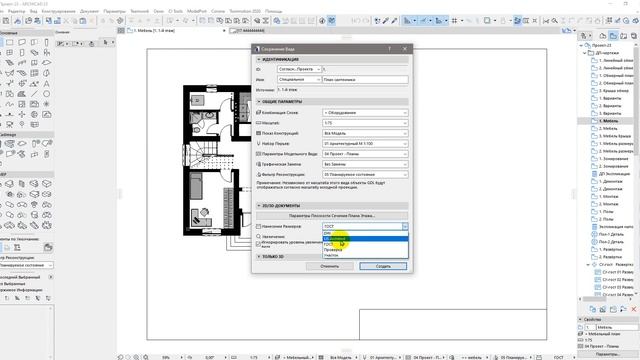Screen dimensions: 640x360
Task: Open the Параметры menu
Action: 115,11
